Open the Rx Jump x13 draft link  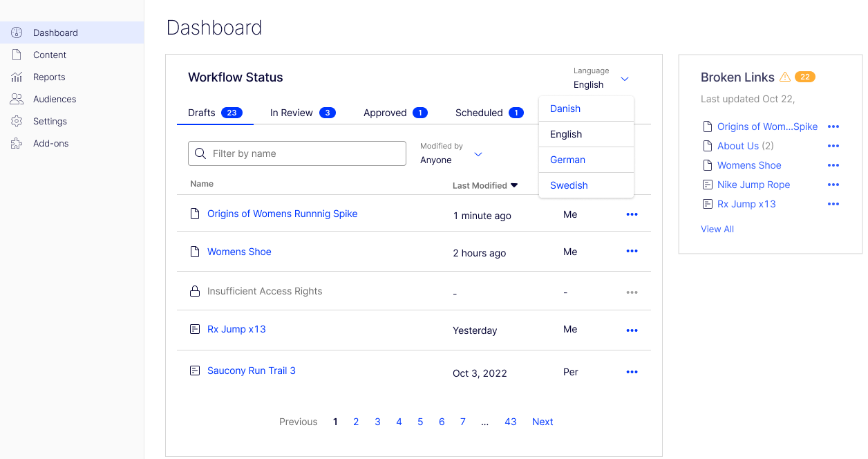pyautogui.click(x=236, y=329)
